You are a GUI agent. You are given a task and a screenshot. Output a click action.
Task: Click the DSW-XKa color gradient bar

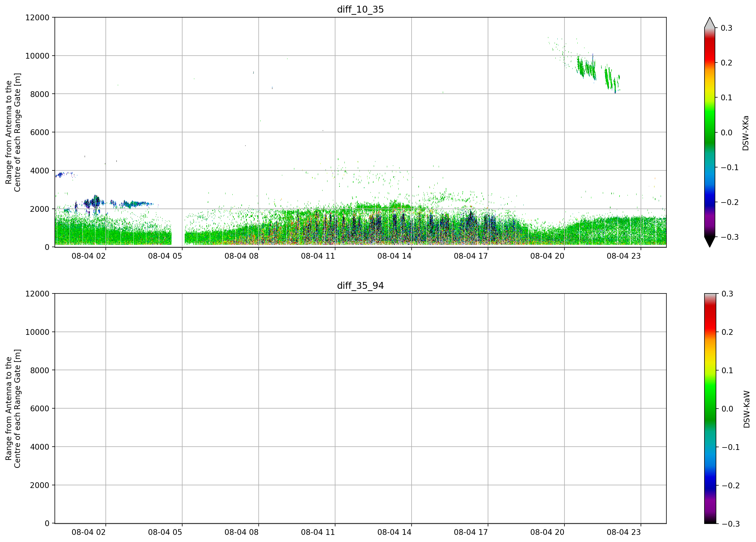click(710, 132)
